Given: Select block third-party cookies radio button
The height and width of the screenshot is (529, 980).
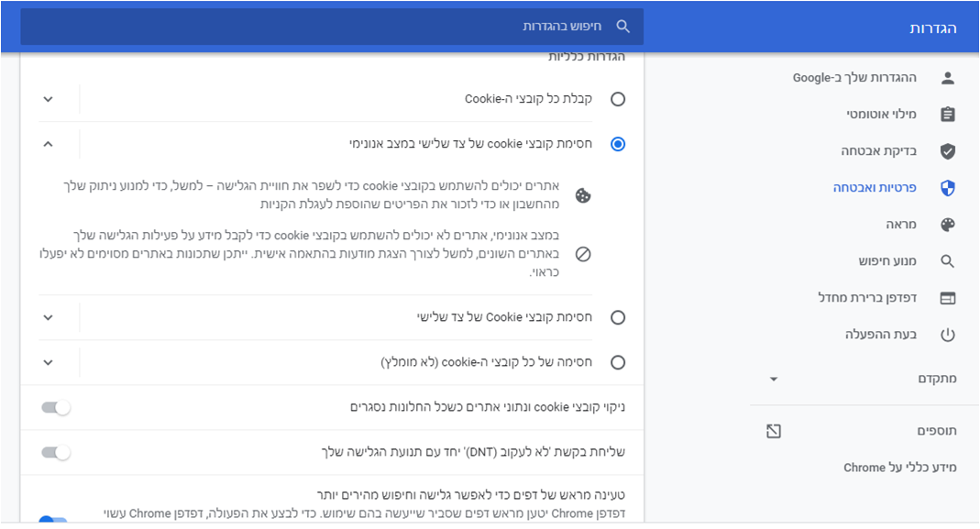Looking at the screenshot, I should point(618,317).
